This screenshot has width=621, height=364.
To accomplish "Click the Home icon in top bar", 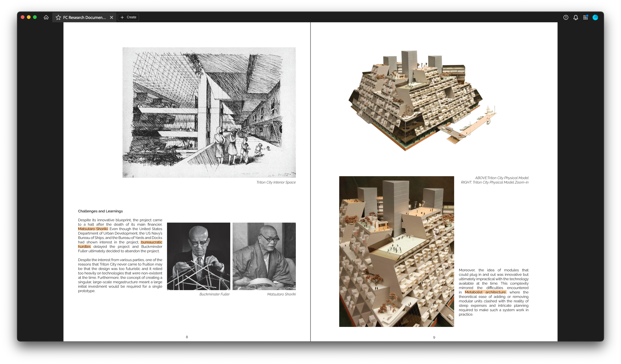I will point(46,17).
